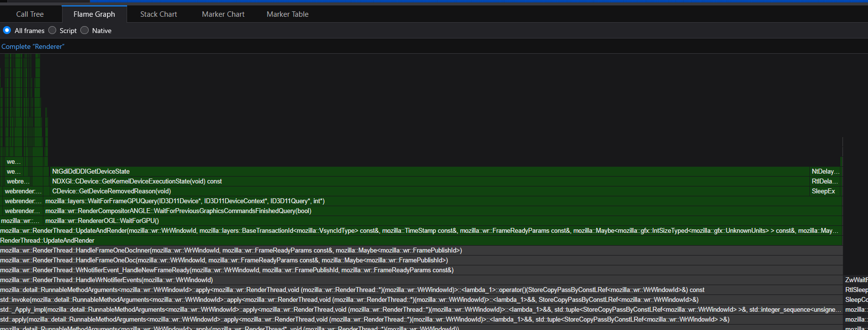Select the NtGdiDdDDIGetDeviceState flame bar
This screenshot has width=868, height=330.
tap(91, 172)
